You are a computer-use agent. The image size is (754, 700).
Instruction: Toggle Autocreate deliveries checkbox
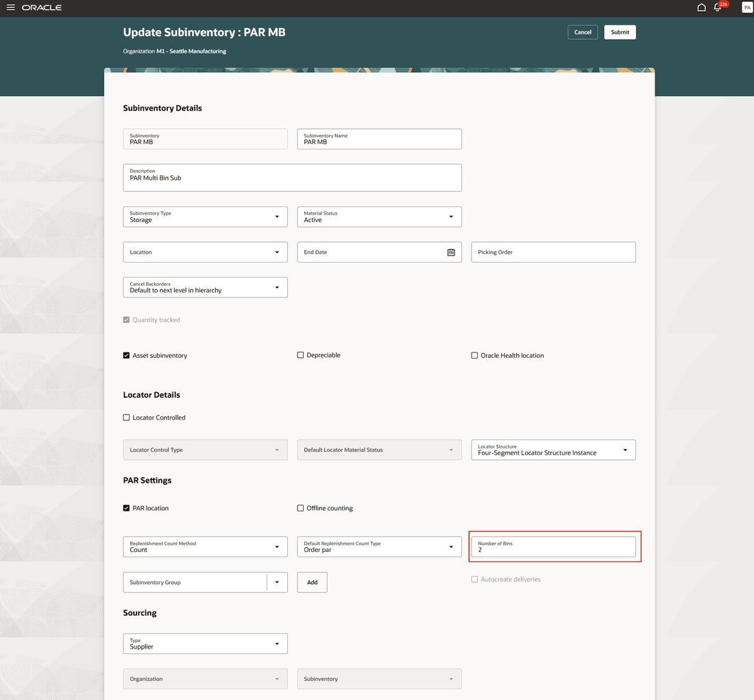click(474, 579)
